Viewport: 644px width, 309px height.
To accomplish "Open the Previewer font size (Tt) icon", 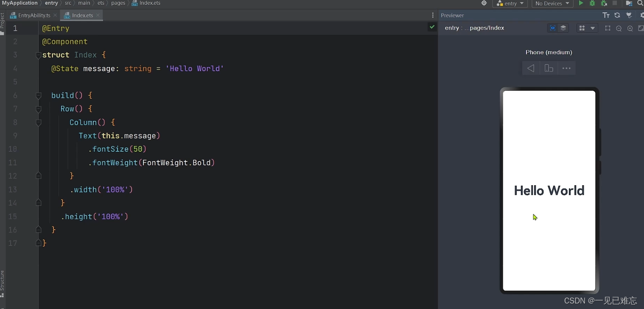I will (x=606, y=15).
